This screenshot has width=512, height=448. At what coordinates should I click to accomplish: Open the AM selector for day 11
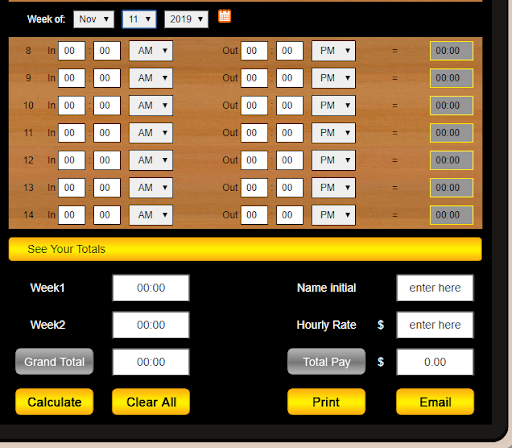tap(151, 133)
